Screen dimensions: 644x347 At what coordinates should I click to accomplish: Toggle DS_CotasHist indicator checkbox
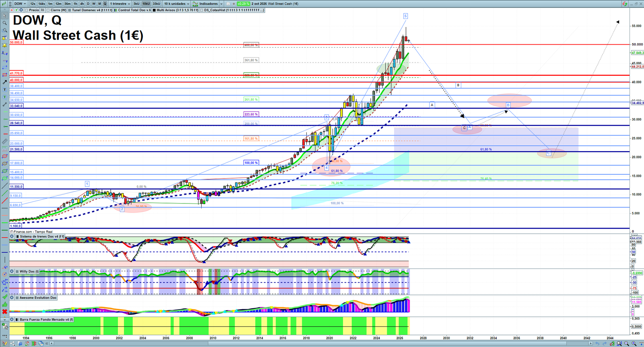click(x=202, y=10)
